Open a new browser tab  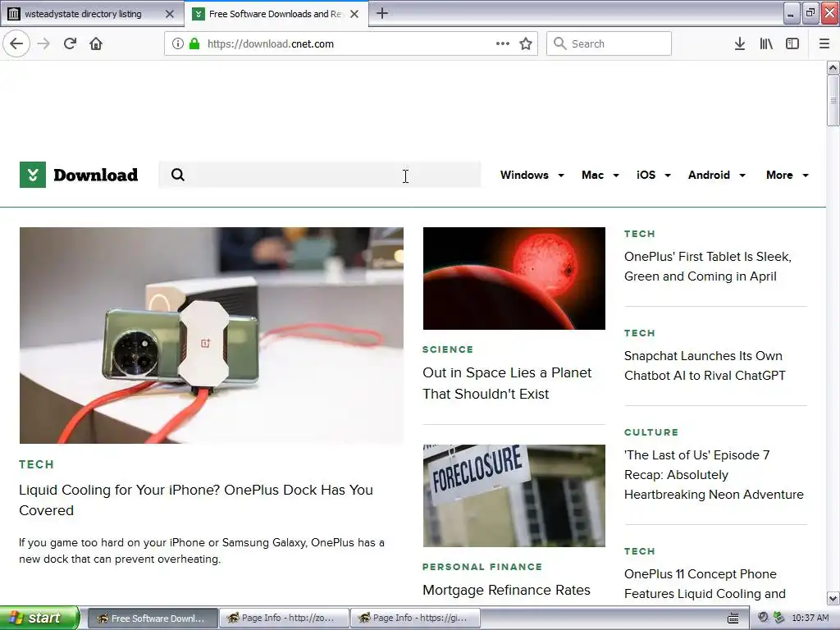pos(382,13)
